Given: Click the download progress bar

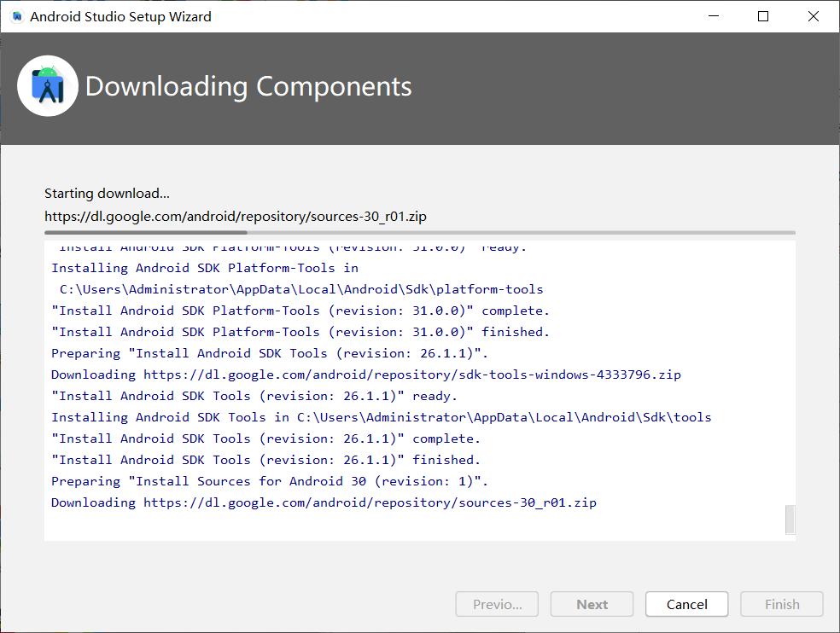Looking at the screenshot, I should [x=420, y=232].
